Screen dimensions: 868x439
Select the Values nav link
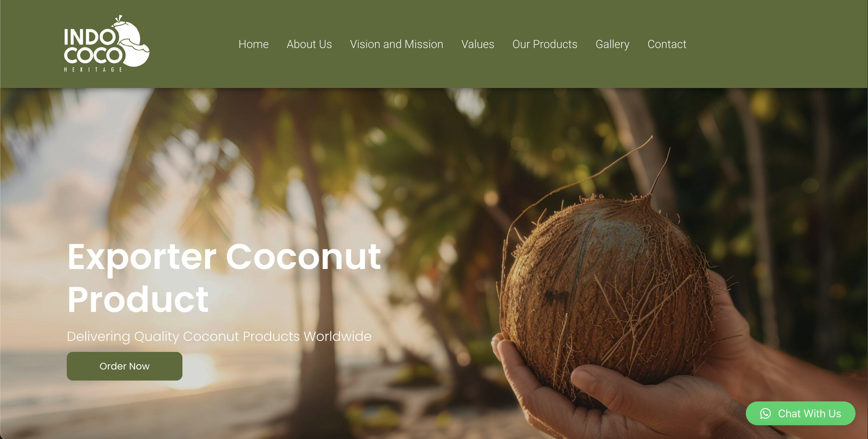click(x=478, y=44)
